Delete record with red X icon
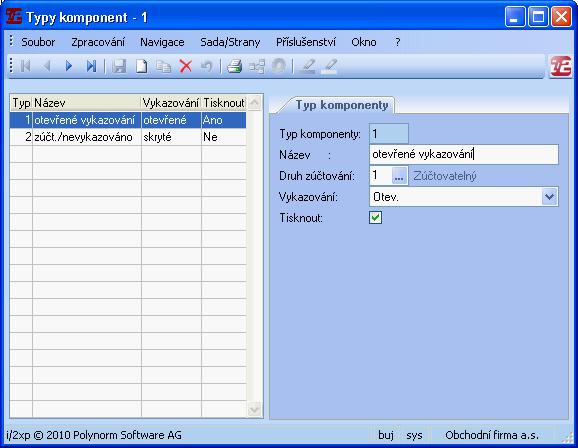 pyautogui.click(x=186, y=66)
